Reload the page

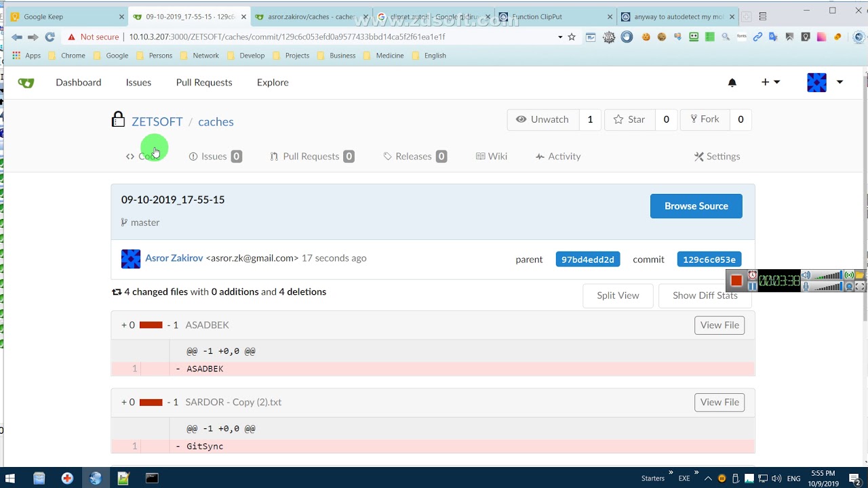coord(50,37)
